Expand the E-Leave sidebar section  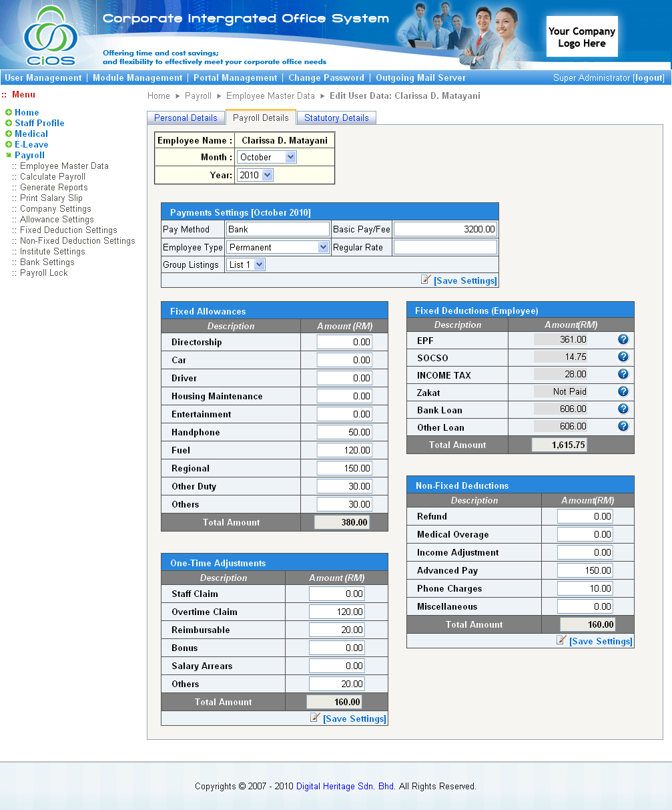pos(31,144)
